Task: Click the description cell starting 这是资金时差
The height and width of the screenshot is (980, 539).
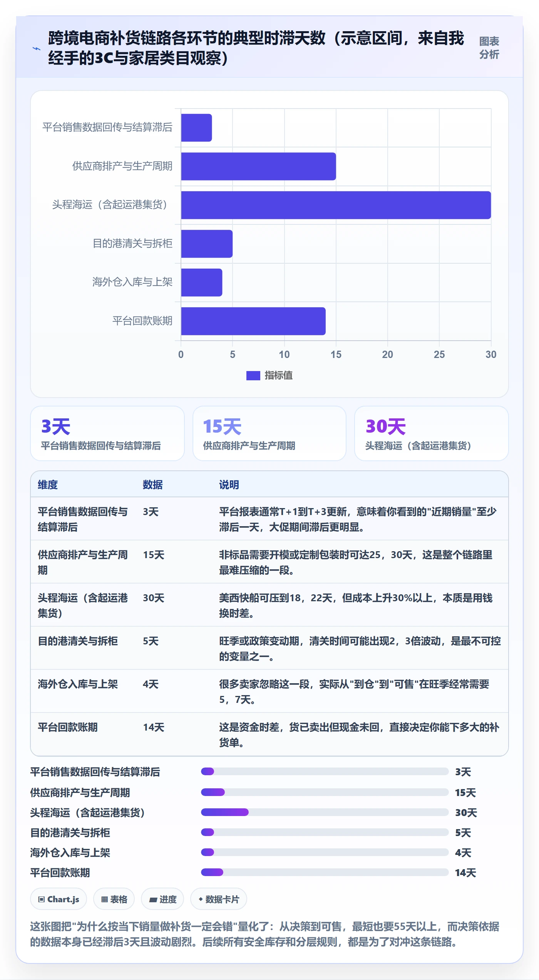Action: [359, 735]
